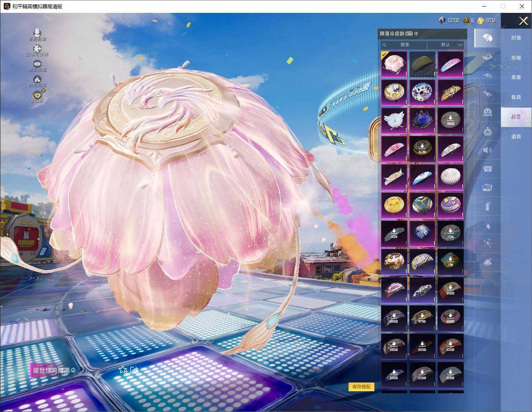Click the star favorite icon near parachute name
The height and width of the screenshot is (412, 532).
[x=123, y=370]
